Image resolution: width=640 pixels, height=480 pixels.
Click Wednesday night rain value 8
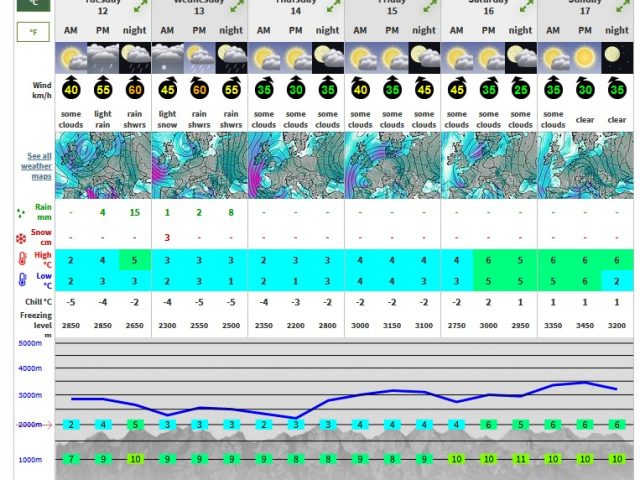(231, 213)
